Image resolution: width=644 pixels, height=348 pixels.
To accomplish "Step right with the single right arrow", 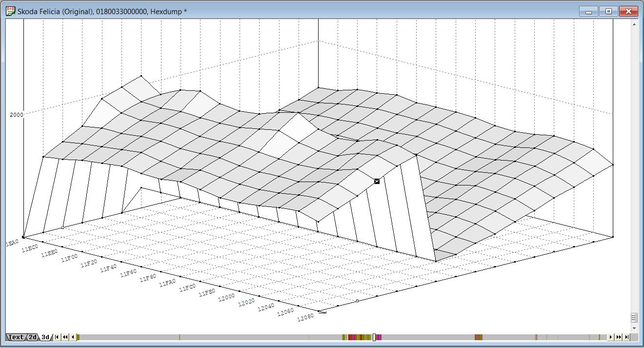I will [x=610, y=337].
